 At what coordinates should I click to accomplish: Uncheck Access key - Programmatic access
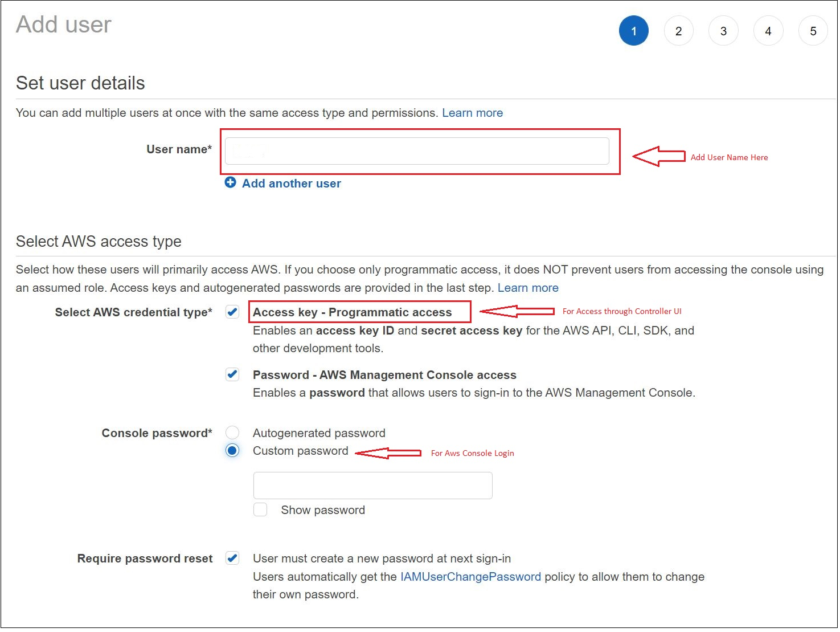[x=232, y=312]
